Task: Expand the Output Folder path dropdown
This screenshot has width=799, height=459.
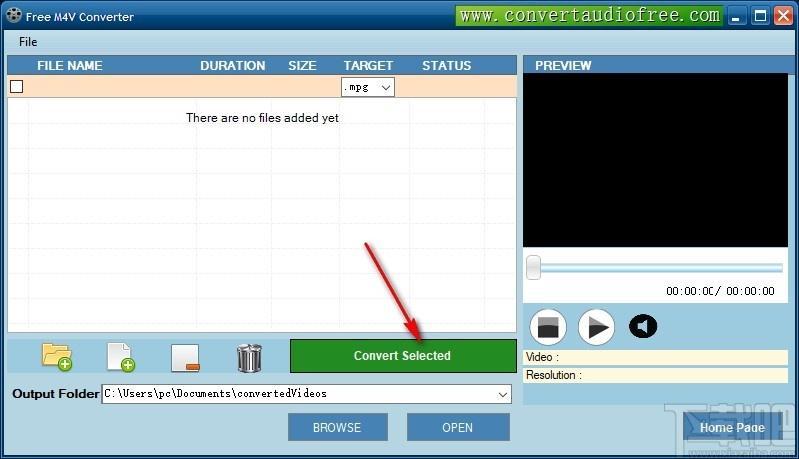Action: click(x=502, y=394)
